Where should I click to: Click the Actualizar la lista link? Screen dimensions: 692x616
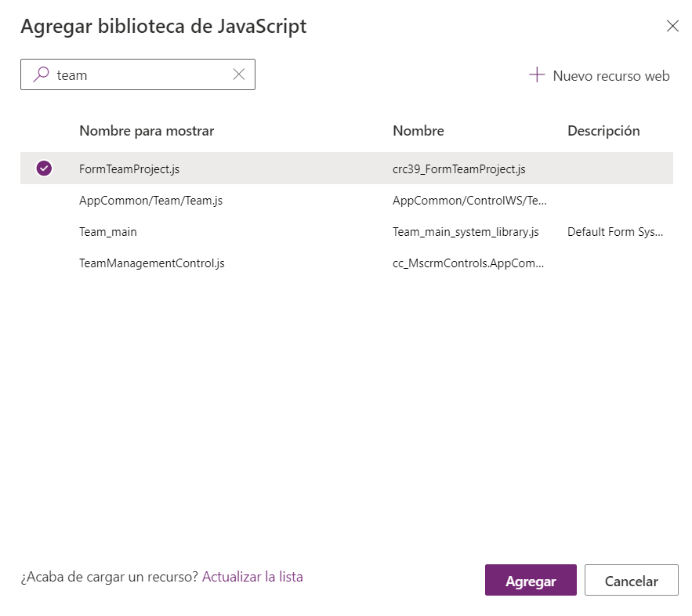tap(252, 577)
